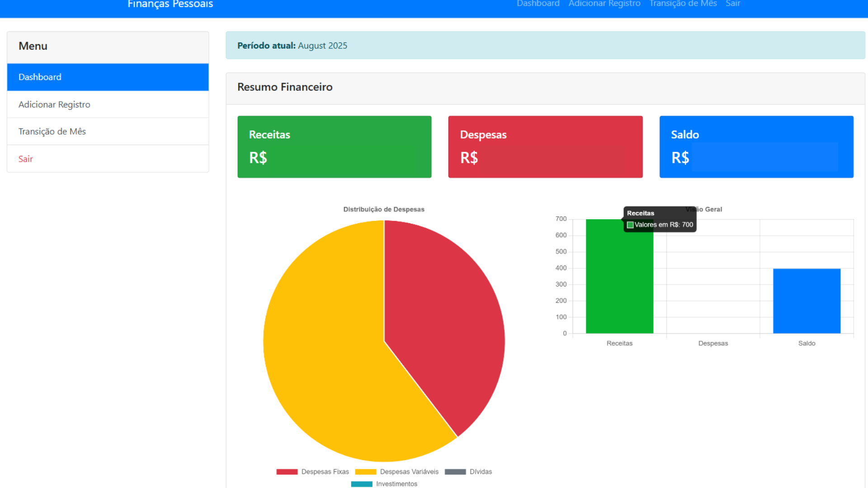
Task: Click the red Sair sidebar link
Action: (26, 159)
